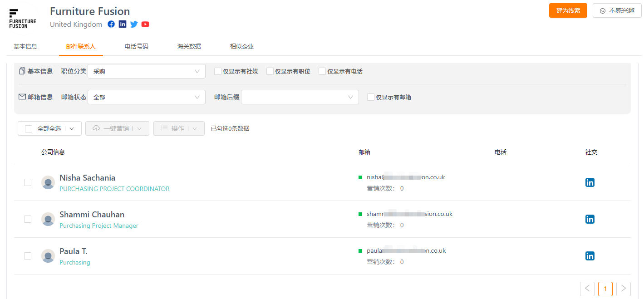The image size is (644, 299).
Task: Click the 已勾选0条数据 status text
Action: click(230, 128)
